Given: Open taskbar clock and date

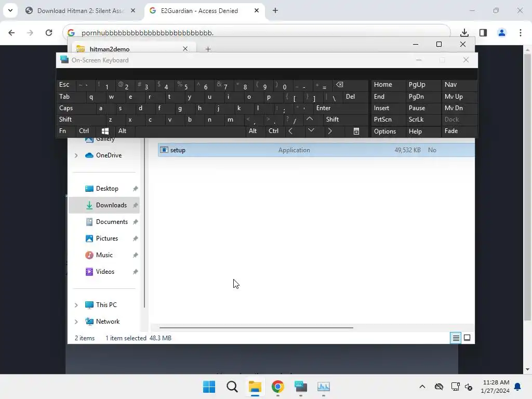Looking at the screenshot, I should (495, 387).
